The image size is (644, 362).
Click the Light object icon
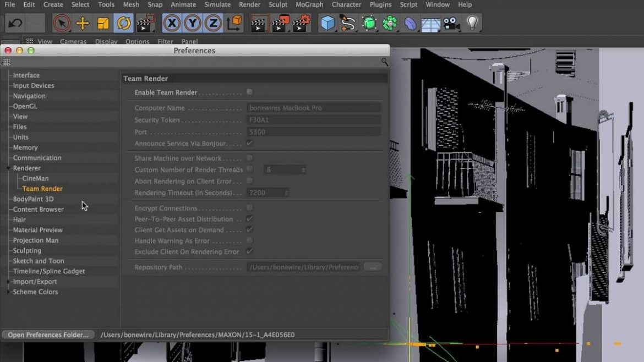471,23
